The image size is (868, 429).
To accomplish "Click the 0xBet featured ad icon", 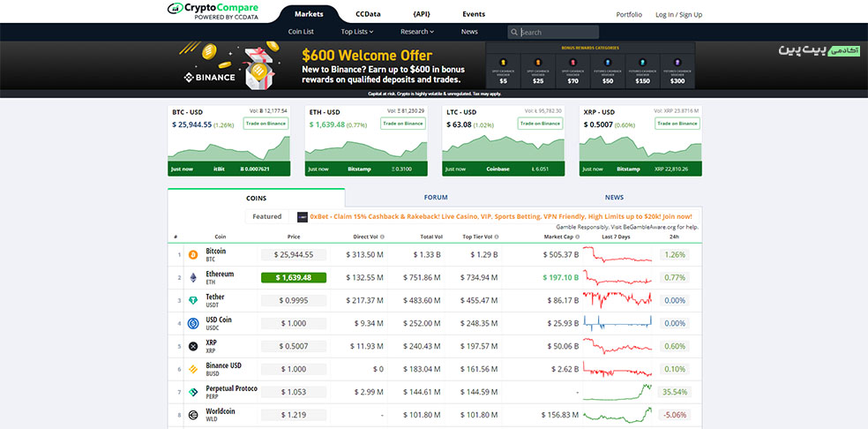I will (x=303, y=217).
